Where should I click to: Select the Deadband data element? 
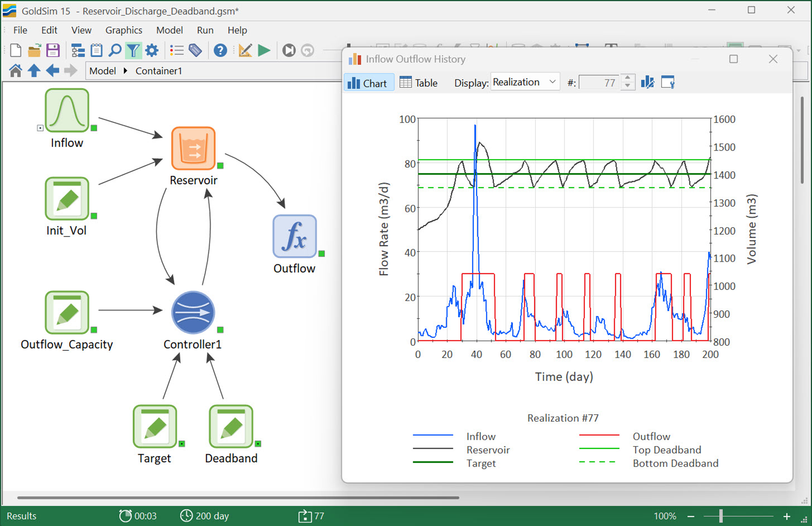[x=231, y=426]
